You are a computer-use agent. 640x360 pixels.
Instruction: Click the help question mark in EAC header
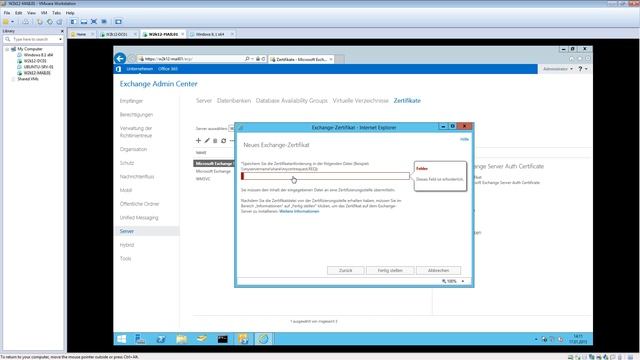[580, 69]
